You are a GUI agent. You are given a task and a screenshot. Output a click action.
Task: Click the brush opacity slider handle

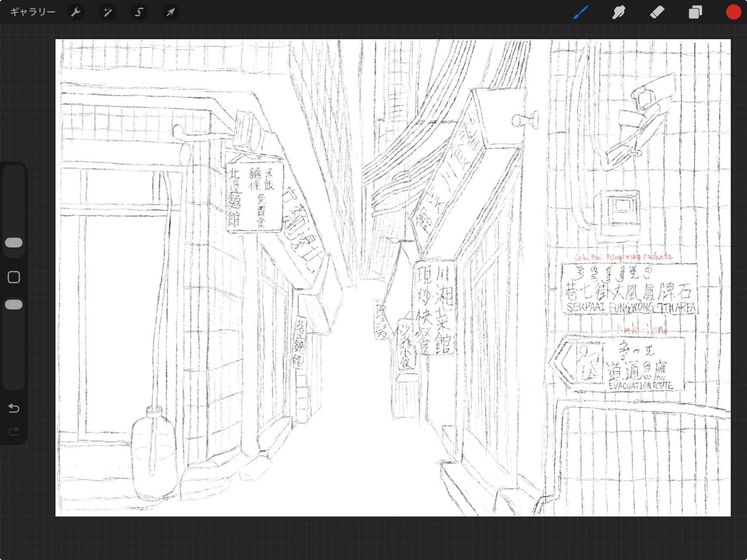point(14,304)
